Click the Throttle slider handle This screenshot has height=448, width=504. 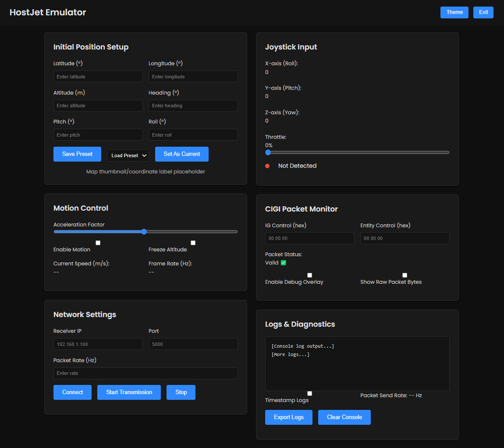[x=268, y=152]
